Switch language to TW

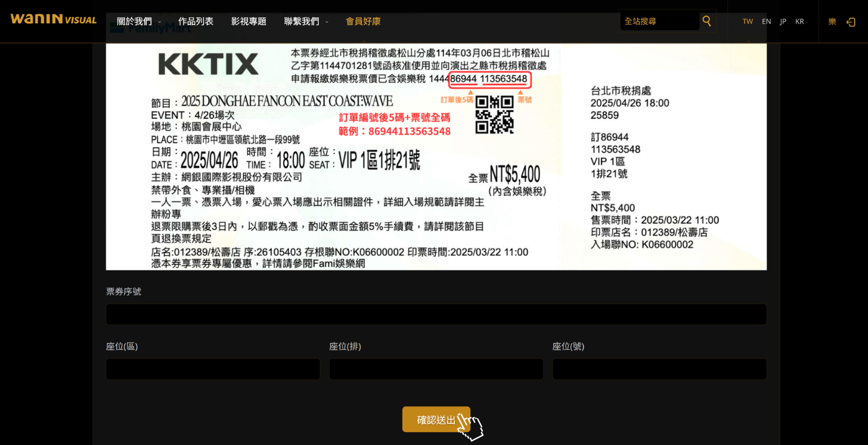748,21
